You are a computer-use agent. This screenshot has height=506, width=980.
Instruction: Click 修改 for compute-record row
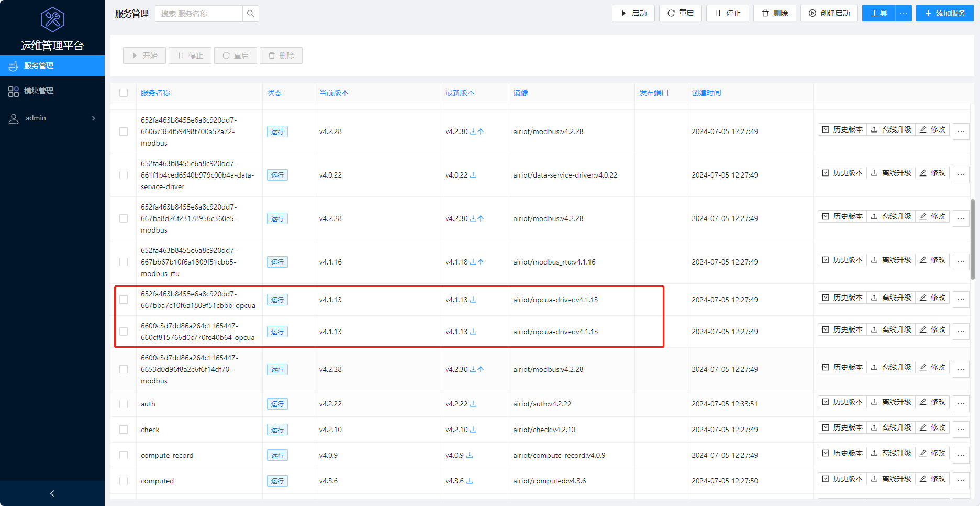pos(932,453)
